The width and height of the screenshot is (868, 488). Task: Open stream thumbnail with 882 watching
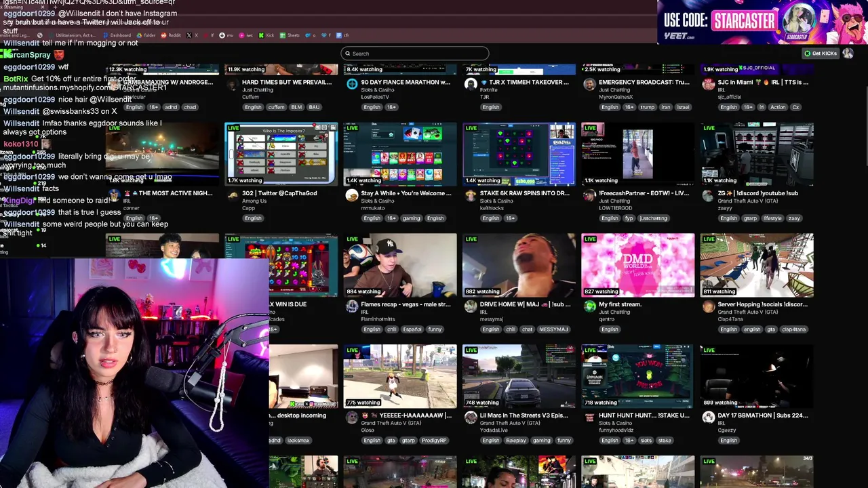[519, 265]
